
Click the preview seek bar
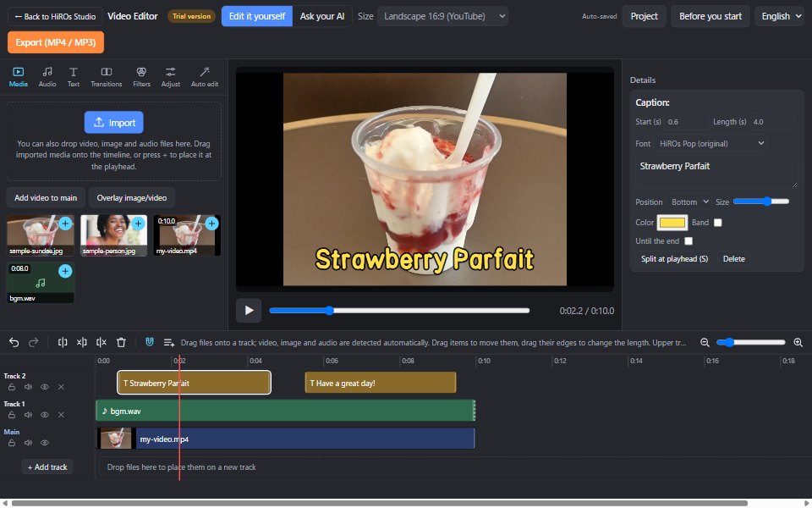click(x=399, y=311)
